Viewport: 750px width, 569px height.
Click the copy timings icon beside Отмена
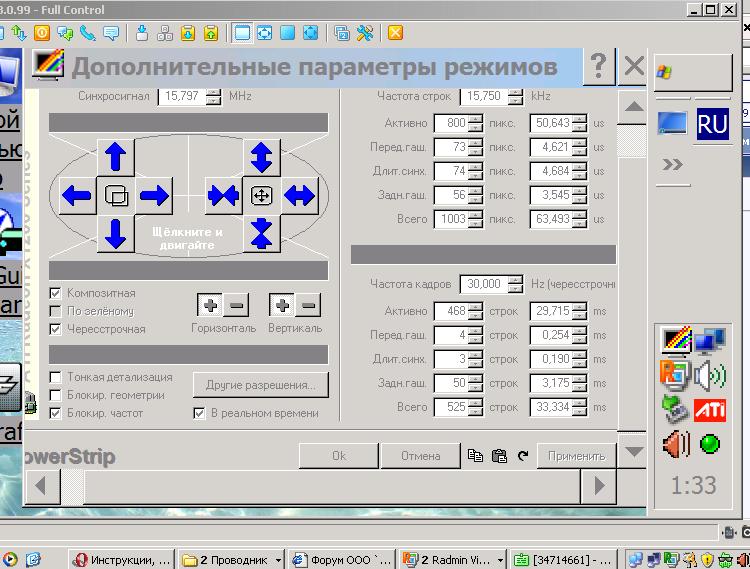pos(476,456)
